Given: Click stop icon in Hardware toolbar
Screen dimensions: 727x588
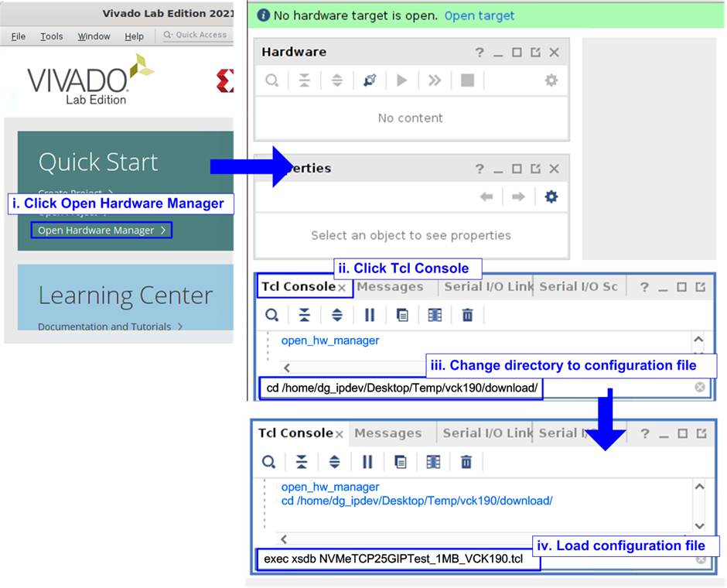Looking at the screenshot, I should coord(467,80).
